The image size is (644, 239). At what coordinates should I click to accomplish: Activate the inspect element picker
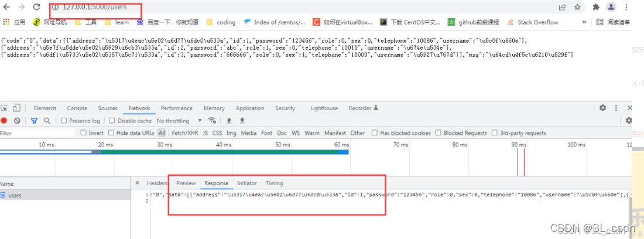pos(4,108)
